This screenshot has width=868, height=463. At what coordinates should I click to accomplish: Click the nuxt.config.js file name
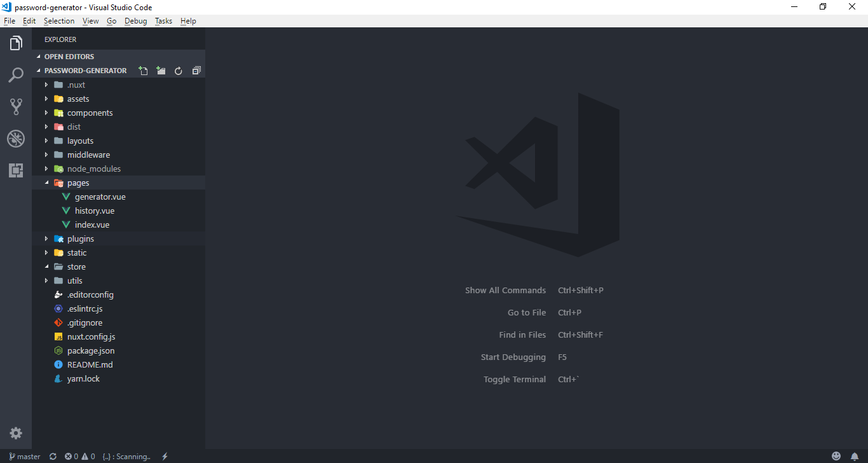[x=92, y=336]
